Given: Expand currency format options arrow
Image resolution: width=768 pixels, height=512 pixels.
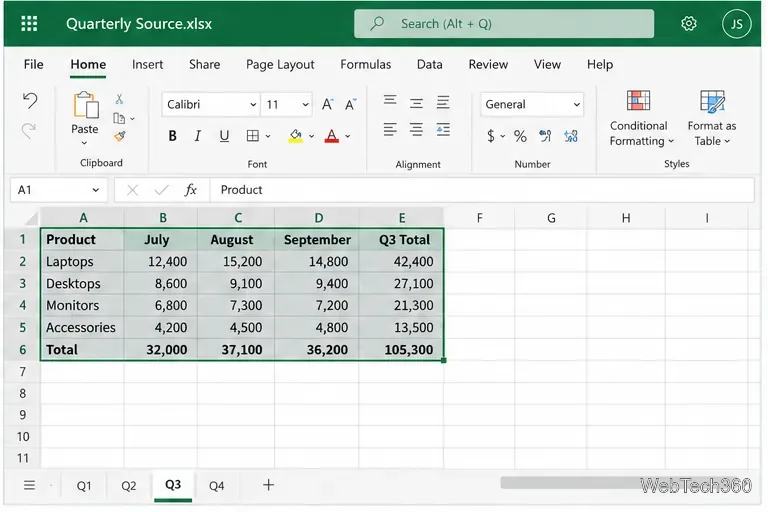Looking at the screenshot, I should point(503,136).
